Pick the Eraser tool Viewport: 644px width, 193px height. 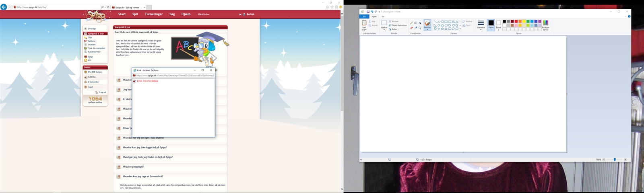(411, 28)
